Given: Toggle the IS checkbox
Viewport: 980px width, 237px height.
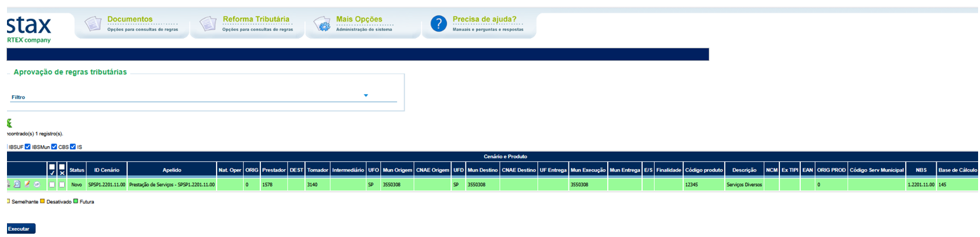Looking at the screenshot, I should (x=73, y=147).
